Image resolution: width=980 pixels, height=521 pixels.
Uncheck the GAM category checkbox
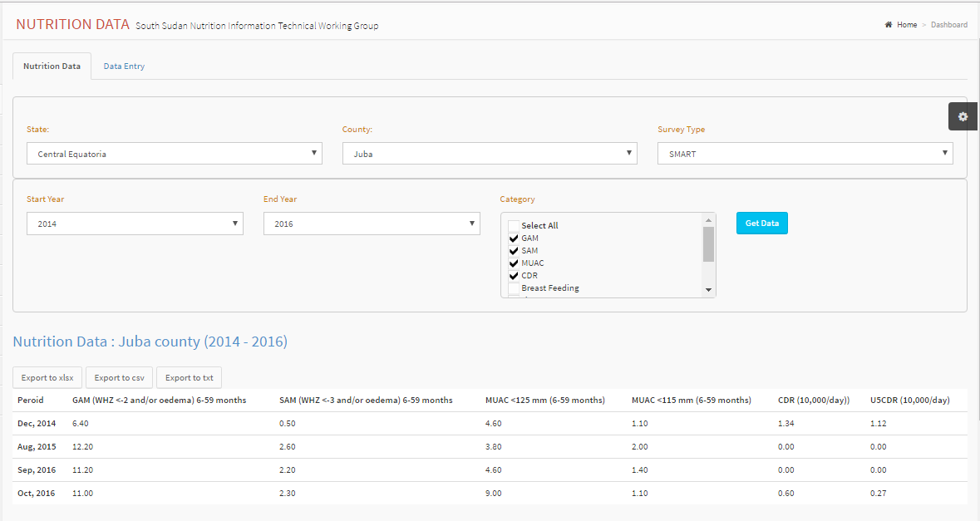pos(514,238)
